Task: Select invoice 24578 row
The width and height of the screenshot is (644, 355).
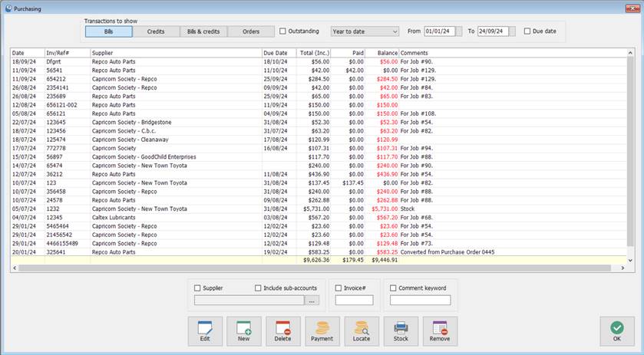Action: pyautogui.click(x=319, y=200)
